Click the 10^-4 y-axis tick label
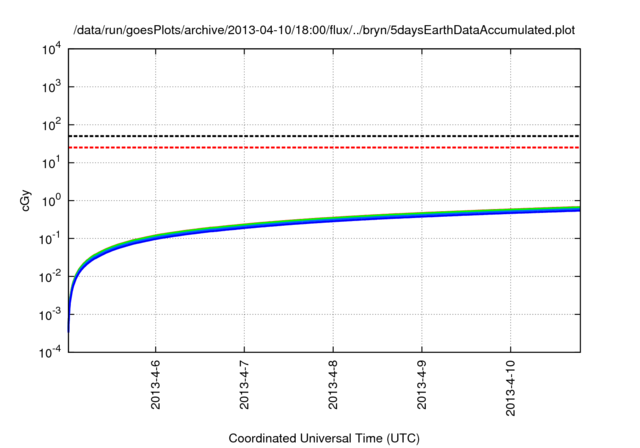 50,352
